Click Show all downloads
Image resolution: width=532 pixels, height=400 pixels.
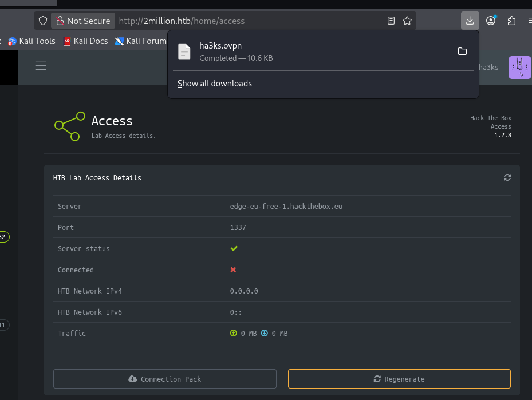[x=214, y=84]
